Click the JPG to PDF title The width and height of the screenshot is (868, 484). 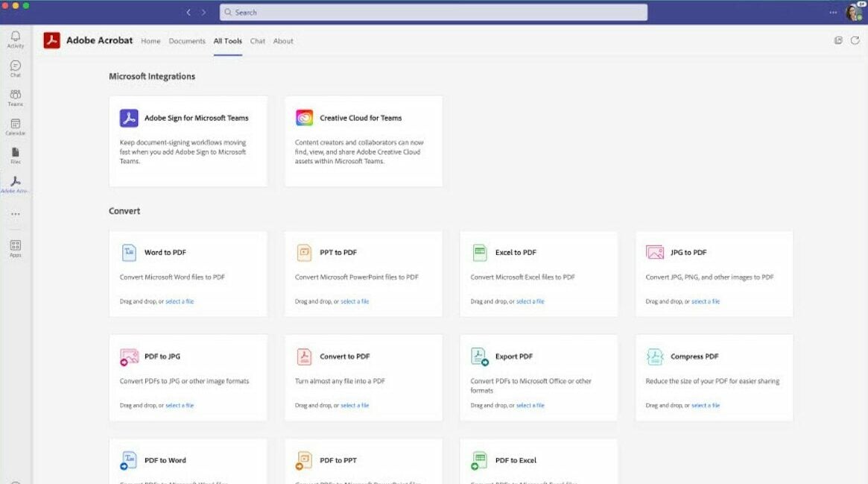point(688,253)
